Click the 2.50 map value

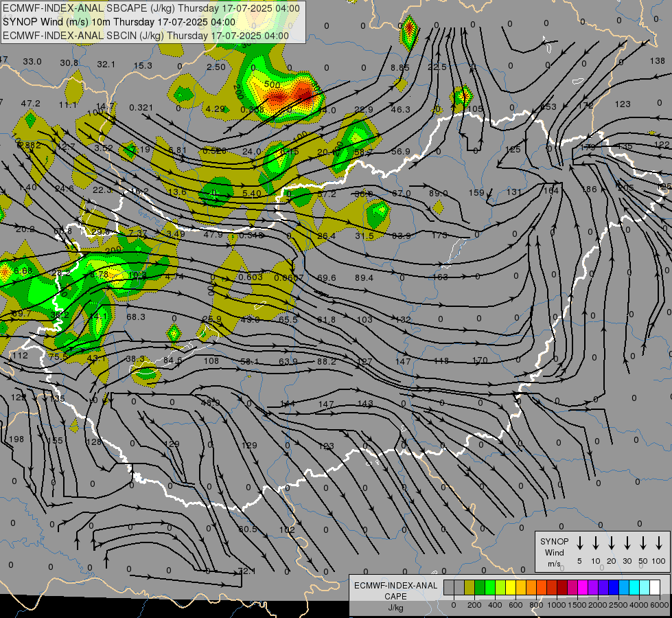point(216,67)
